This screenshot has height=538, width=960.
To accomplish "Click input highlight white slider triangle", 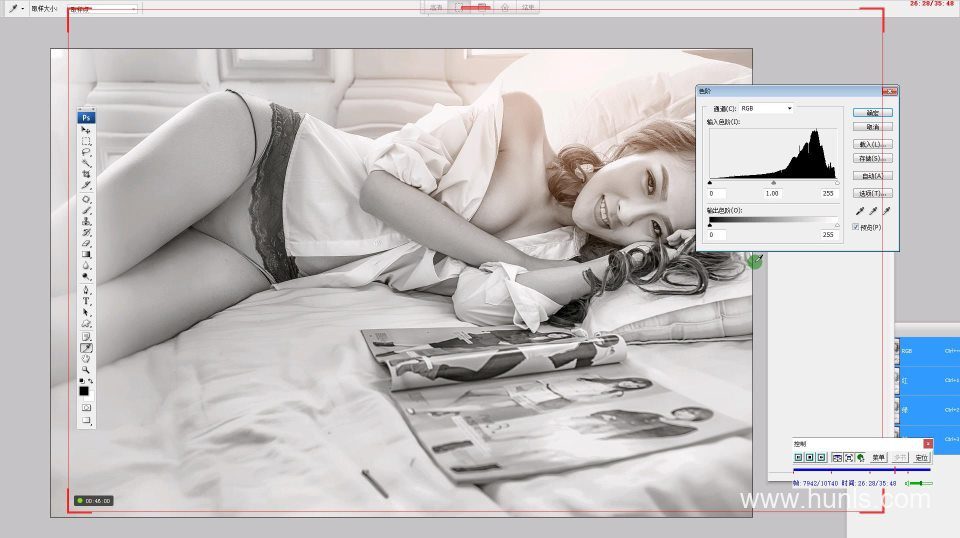I will tap(837, 182).
